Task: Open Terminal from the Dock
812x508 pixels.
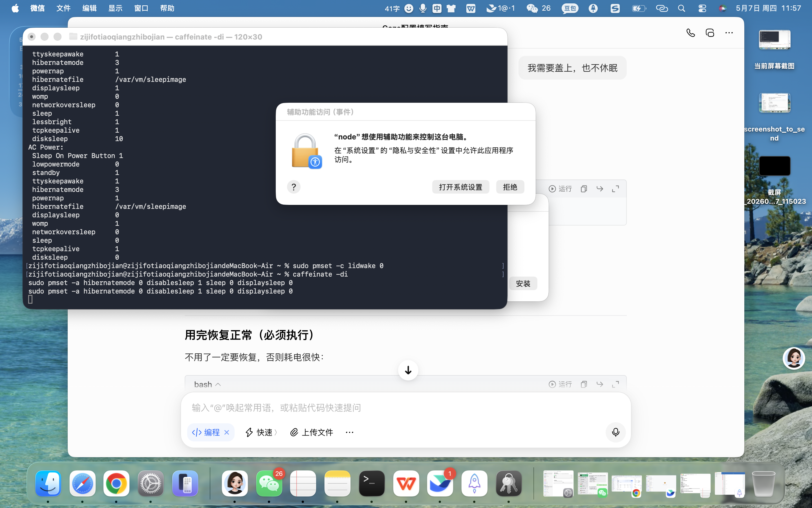Action: (x=371, y=483)
